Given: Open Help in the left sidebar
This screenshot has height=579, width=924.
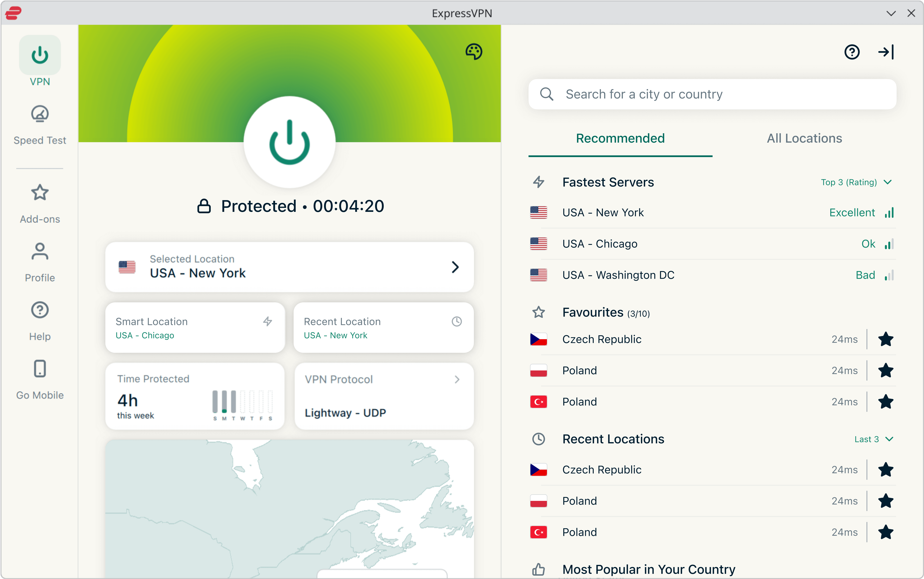Looking at the screenshot, I should tap(40, 311).
